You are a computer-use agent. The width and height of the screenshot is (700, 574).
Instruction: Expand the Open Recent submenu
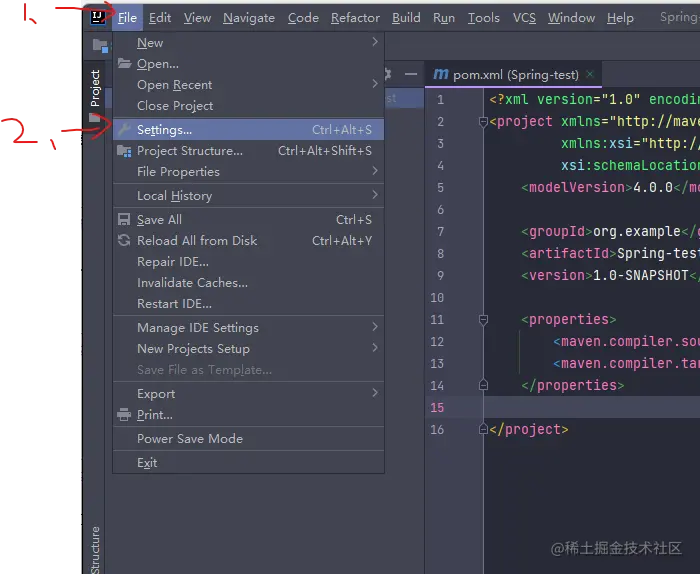coord(375,84)
